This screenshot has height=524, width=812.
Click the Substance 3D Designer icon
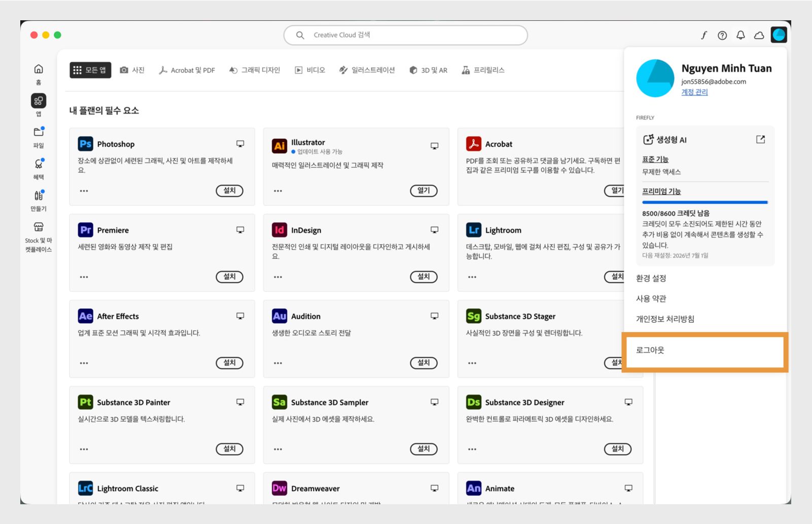point(474,402)
